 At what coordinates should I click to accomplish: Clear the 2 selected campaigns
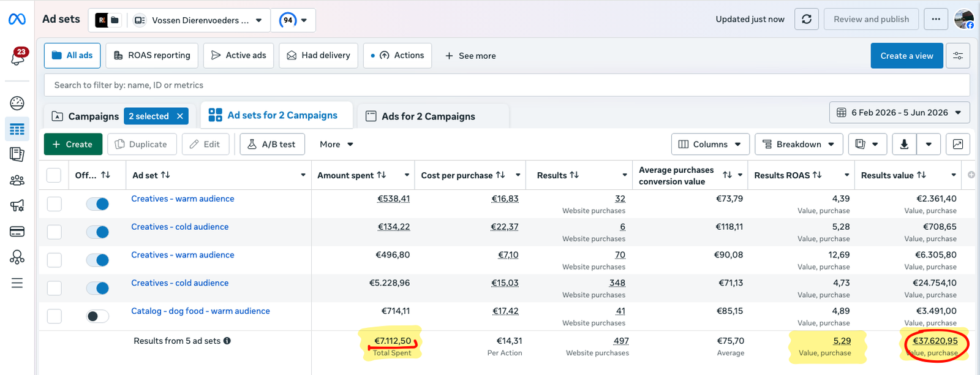click(x=180, y=116)
